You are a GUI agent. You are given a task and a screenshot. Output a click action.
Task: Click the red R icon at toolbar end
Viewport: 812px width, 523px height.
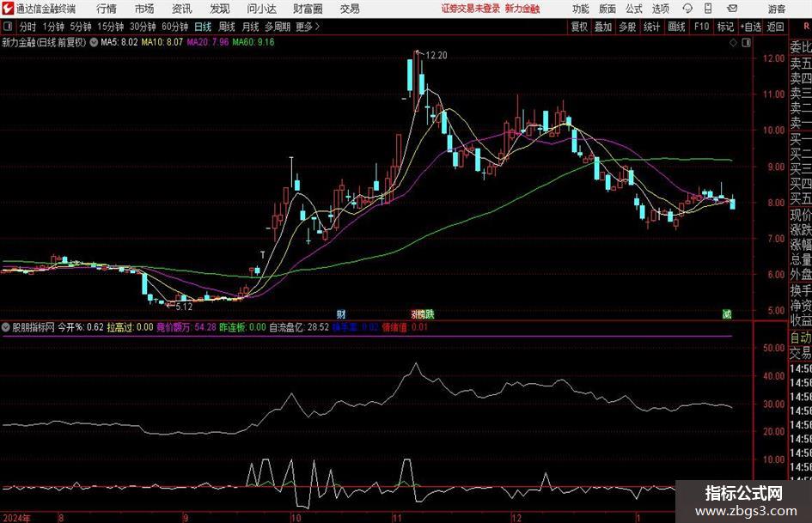click(x=807, y=27)
